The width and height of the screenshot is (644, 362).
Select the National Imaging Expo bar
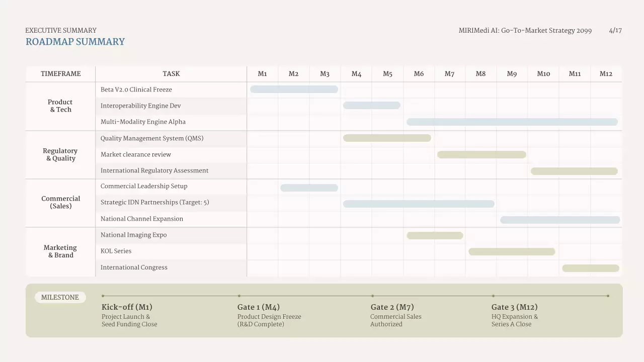(x=435, y=236)
